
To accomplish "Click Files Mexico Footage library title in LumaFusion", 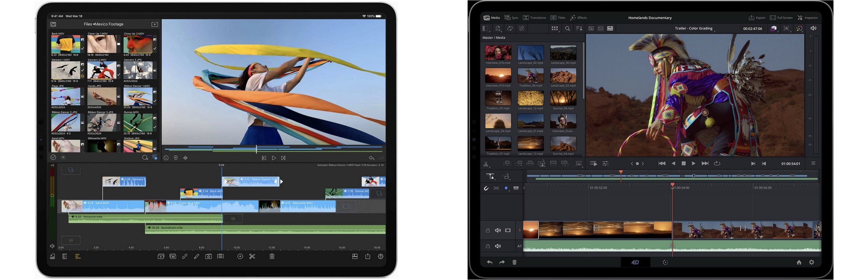I will tap(103, 24).
